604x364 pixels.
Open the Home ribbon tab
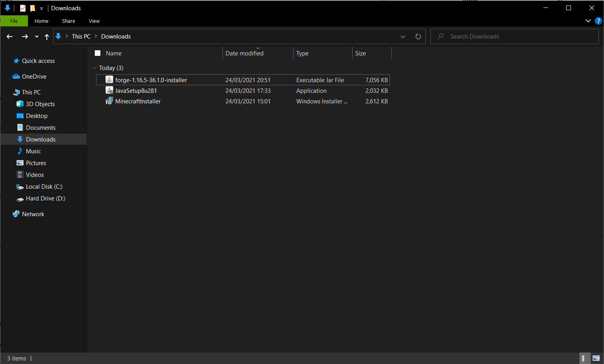point(41,21)
